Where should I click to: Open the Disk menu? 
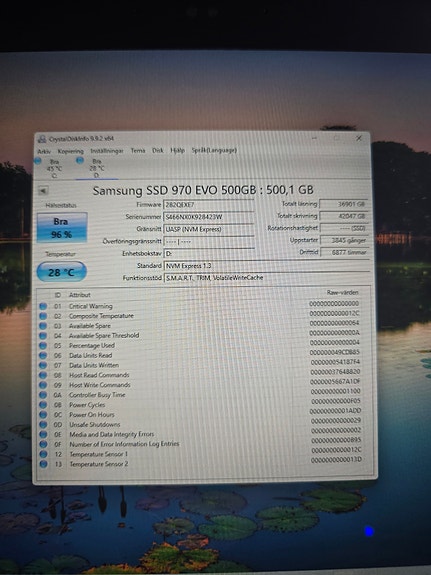(x=158, y=150)
